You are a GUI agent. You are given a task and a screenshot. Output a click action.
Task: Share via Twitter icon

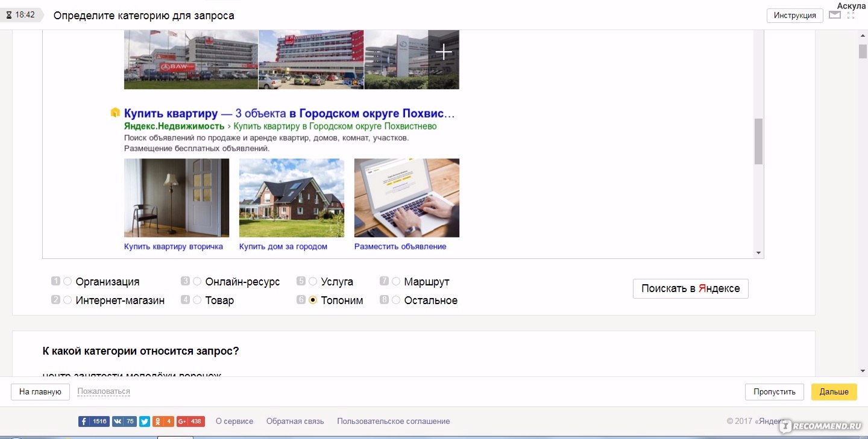click(x=145, y=422)
